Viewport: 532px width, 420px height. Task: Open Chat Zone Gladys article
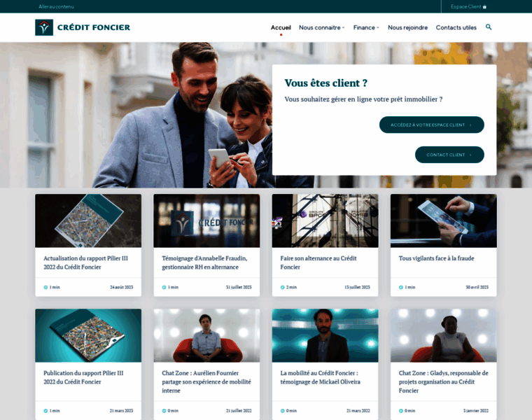tap(443, 381)
